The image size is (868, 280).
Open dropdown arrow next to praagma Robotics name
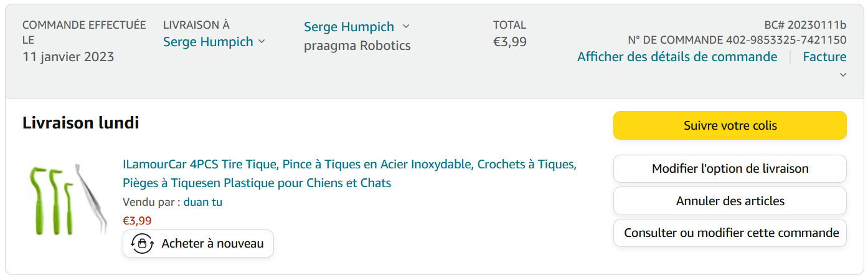coord(406,26)
